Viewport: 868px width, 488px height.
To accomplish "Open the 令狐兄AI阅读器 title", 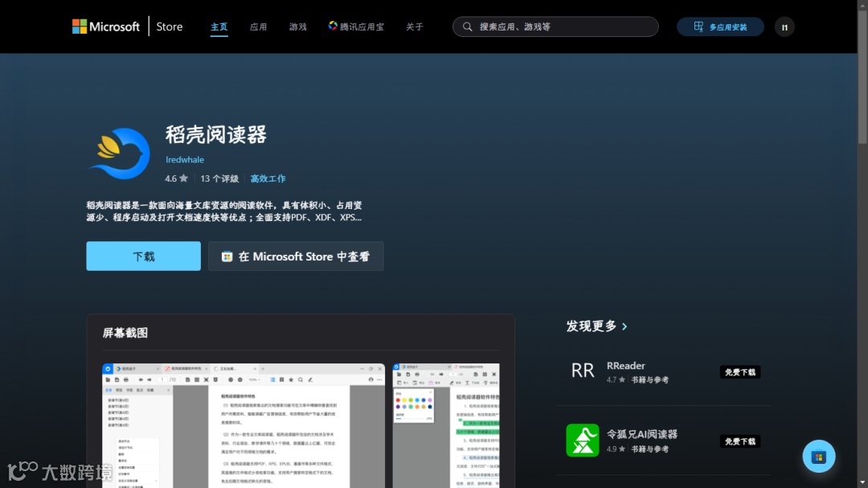I will point(642,434).
